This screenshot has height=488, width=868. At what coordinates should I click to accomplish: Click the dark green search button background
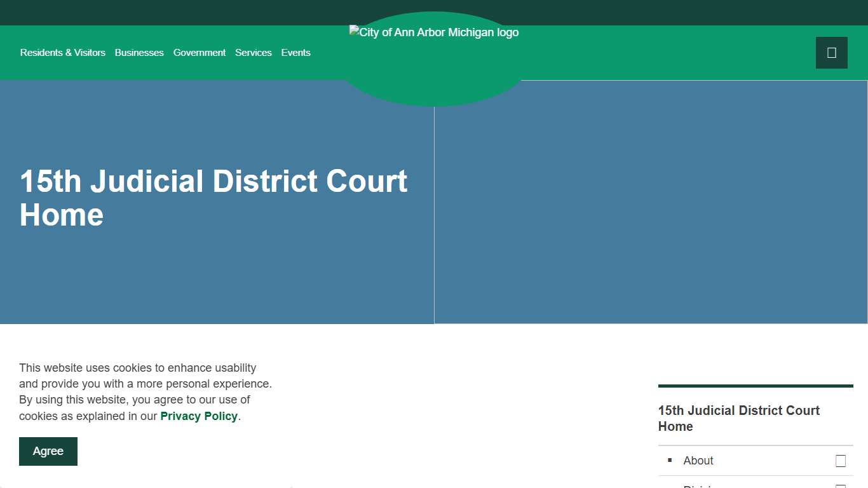831,52
